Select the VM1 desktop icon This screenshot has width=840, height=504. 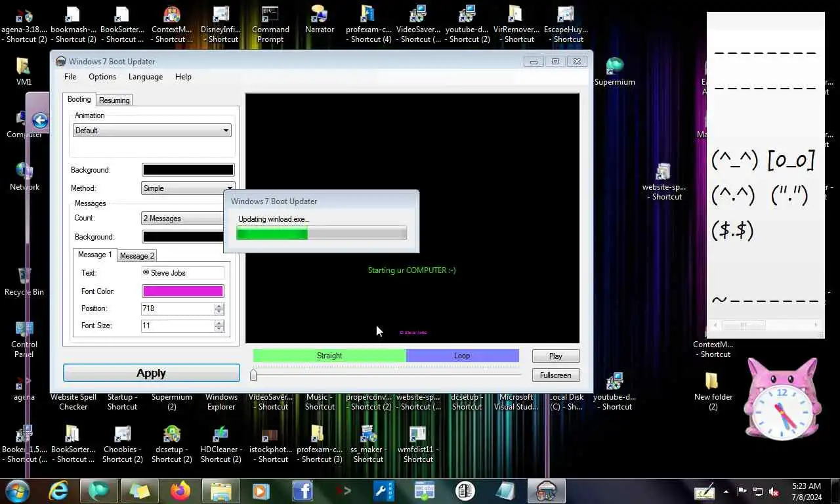click(x=24, y=71)
